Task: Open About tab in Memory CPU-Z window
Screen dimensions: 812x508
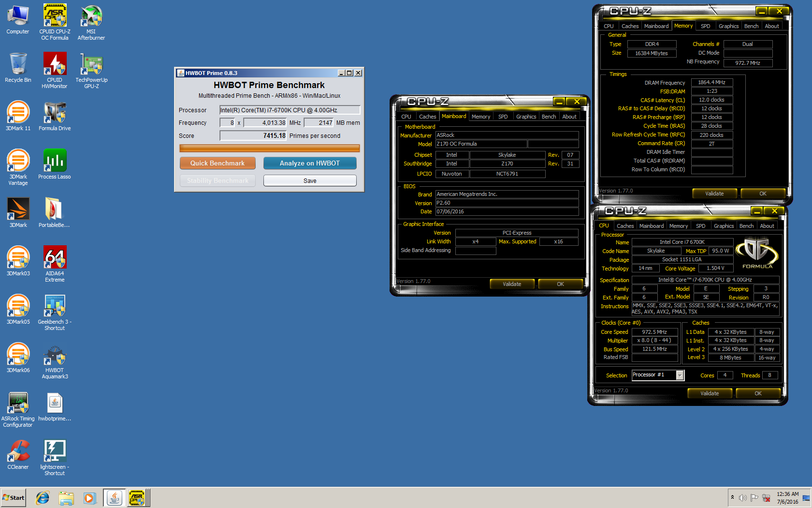Action: [771, 26]
